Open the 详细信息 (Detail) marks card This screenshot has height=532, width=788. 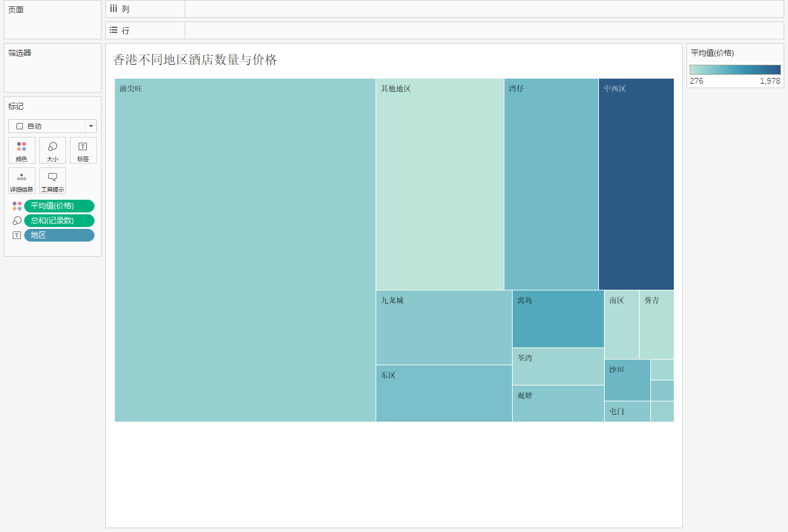(22, 181)
